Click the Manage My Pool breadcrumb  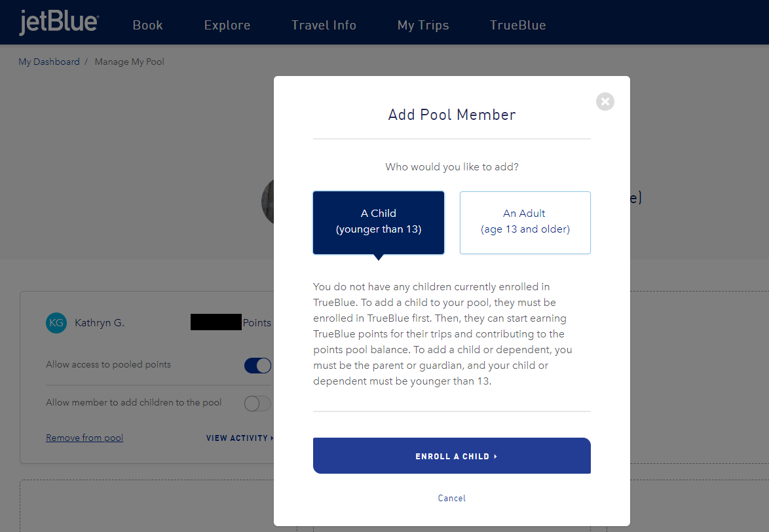point(130,62)
